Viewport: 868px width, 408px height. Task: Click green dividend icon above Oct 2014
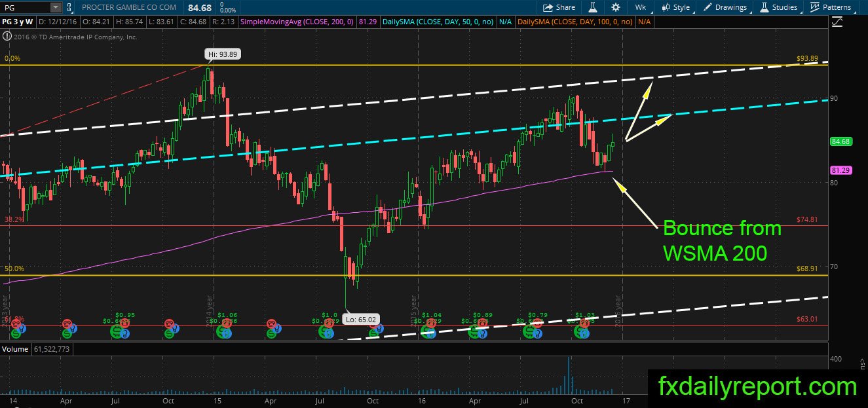tap(169, 333)
